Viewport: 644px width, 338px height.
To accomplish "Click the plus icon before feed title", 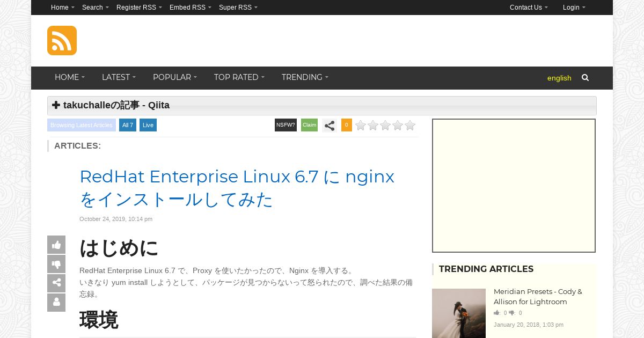I will tap(56, 105).
